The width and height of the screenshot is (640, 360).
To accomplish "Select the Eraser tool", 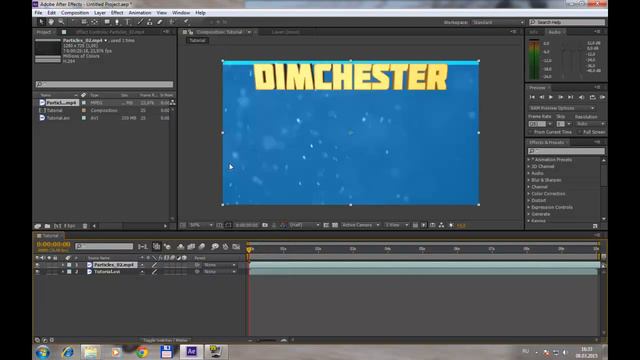I will [160, 22].
